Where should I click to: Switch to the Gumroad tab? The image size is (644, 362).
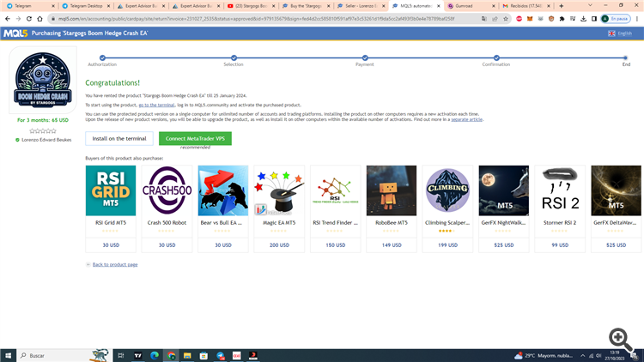(471, 6)
